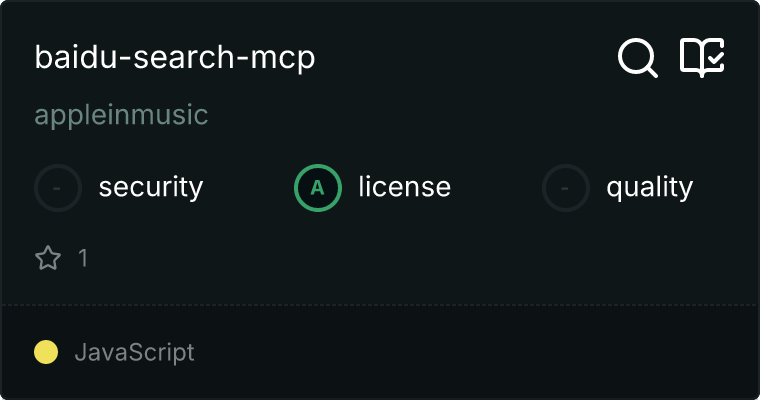Screen dimensions: 760x400
Task: Click the license grade A badge
Action: (318, 187)
